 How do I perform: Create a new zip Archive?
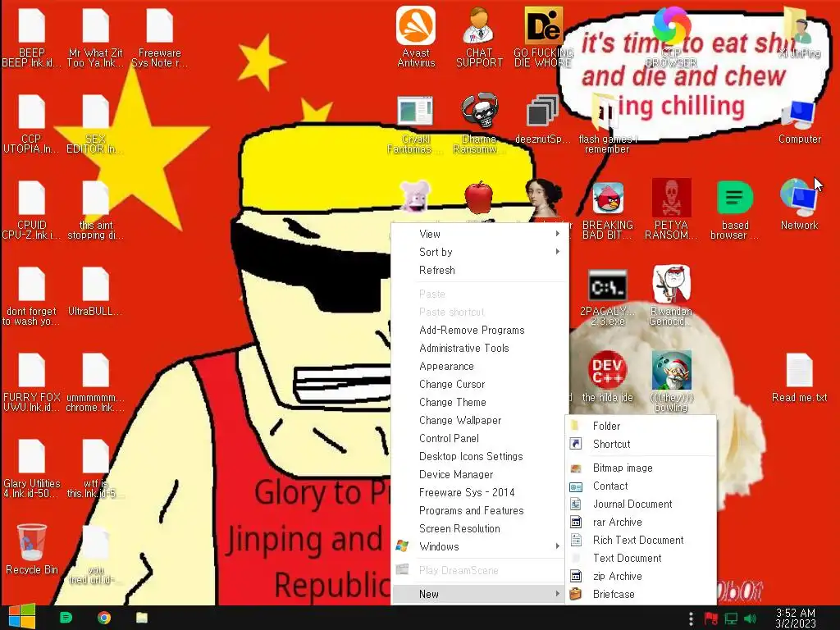(x=641, y=576)
